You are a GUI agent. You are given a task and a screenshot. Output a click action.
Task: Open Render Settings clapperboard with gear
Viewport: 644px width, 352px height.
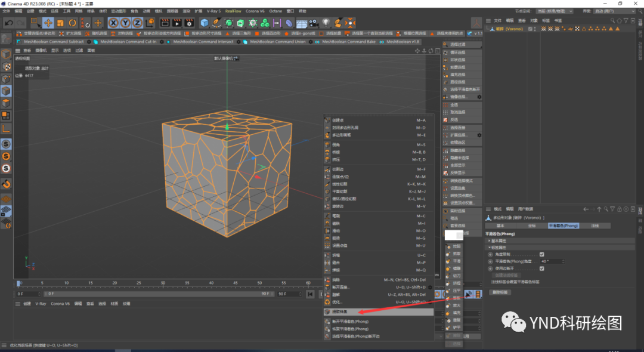[x=189, y=23]
